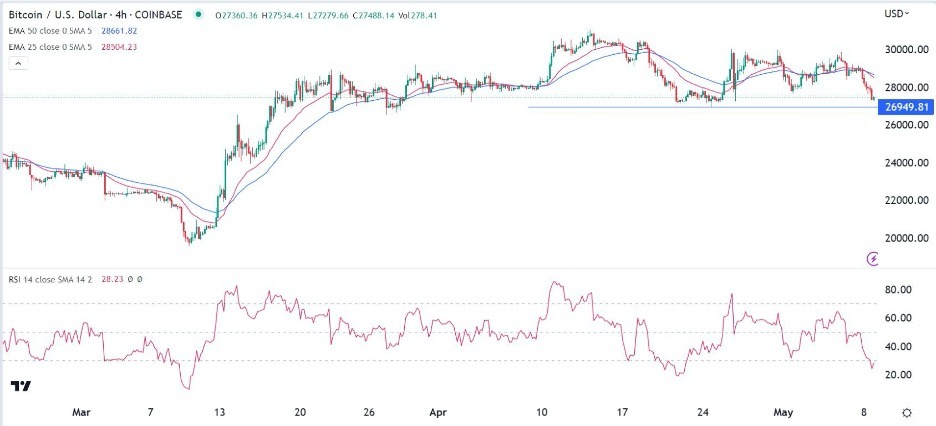The height and width of the screenshot is (426, 936).
Task: Click the Mar date on the time axis
Action: tap(82, 411)
